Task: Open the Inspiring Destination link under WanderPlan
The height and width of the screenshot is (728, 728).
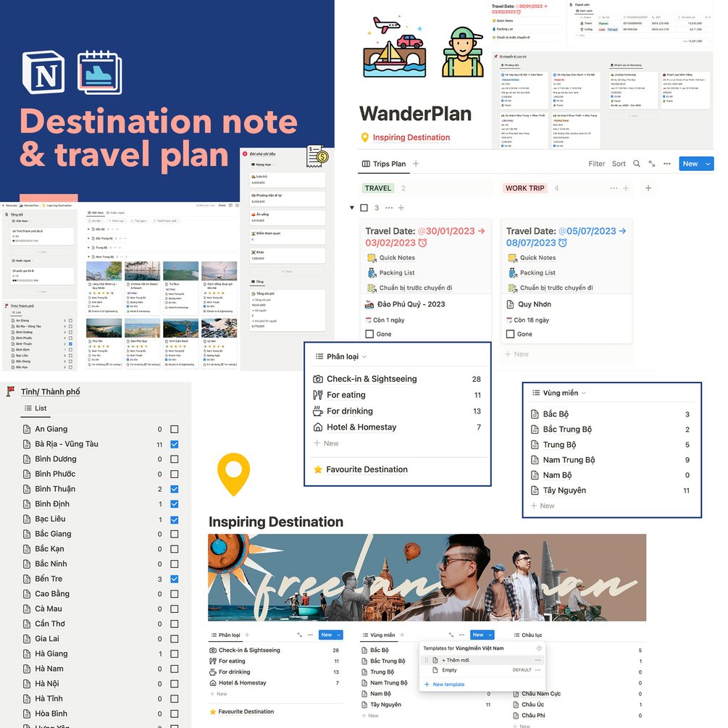Action: click(x=411, y=138)
